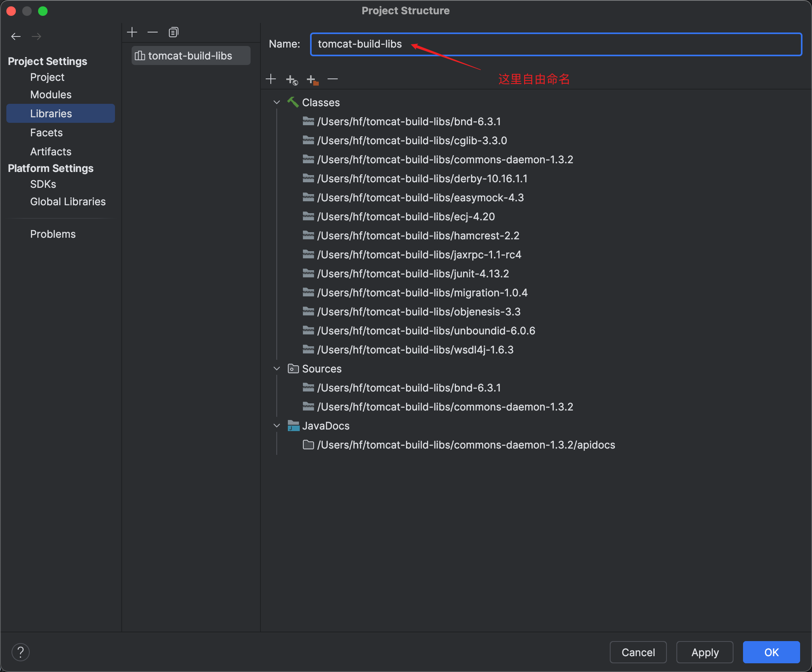812x672 pixels.
Task: Click Remove root minus icon
Action: (x=333, y=79)
